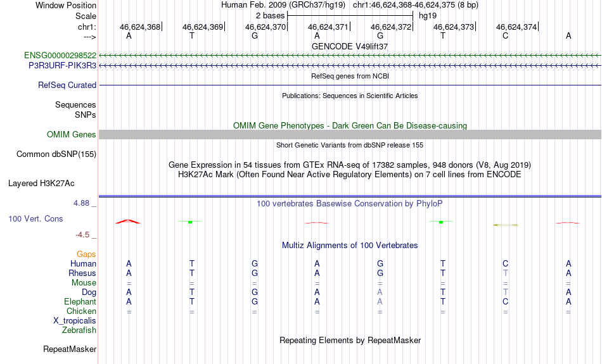The image size is (602, 364).
Task: Click the chr1: ruler label
Action: click(87, 27)
